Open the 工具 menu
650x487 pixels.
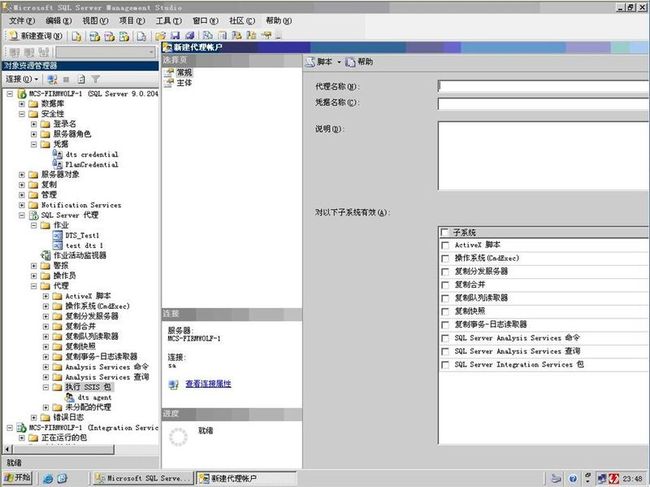pos(169,20)
